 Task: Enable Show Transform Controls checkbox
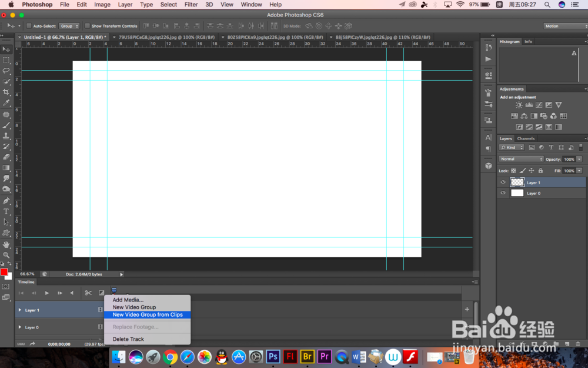click(87, 26)
